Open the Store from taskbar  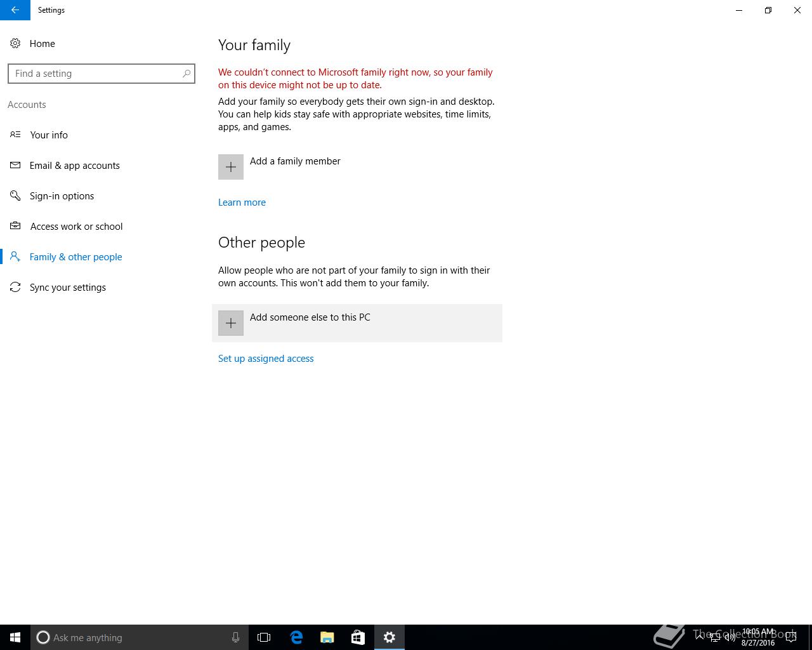(358, 637)
